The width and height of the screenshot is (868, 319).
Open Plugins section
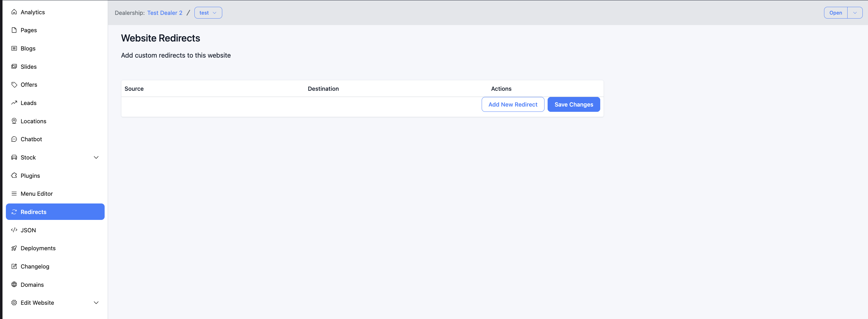tap(55, 175)
